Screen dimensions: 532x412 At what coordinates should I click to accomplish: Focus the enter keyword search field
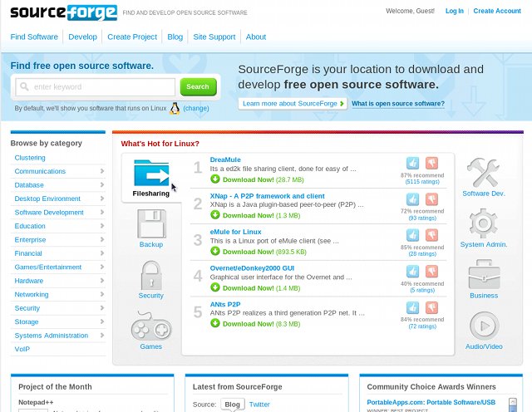pos(96,87)
